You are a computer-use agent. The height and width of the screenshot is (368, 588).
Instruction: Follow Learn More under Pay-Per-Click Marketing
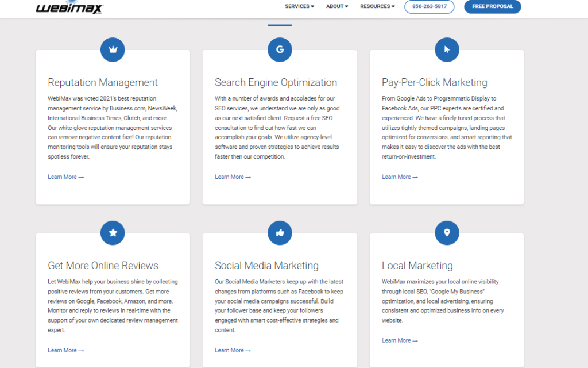(x=400, y=177)
